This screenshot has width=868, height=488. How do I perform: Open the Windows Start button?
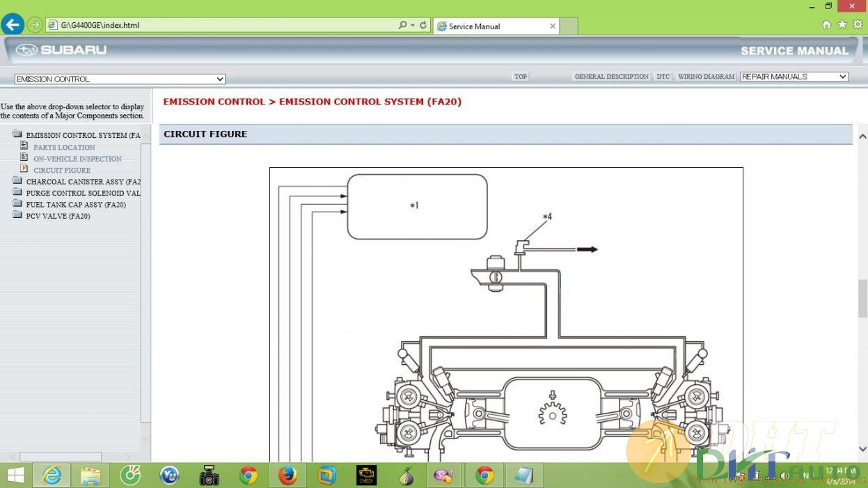pos(15,475)
